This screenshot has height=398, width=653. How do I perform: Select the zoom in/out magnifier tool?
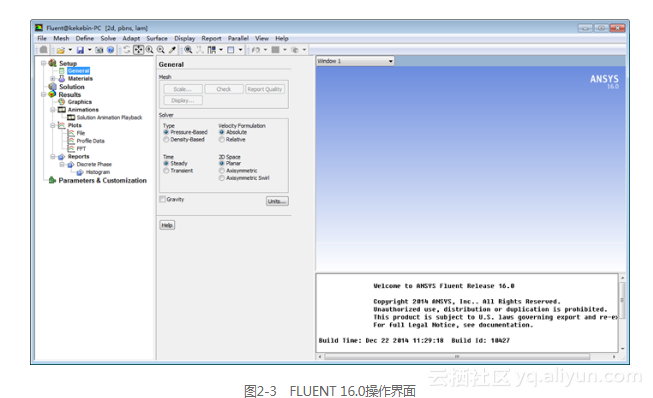tap(149, 50)
